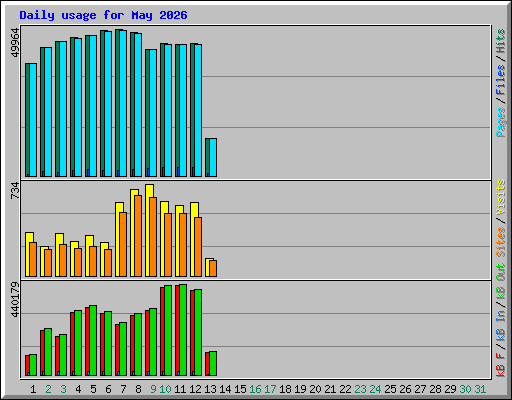Click day 20 on the x-axis
The height and width of the screenshot is (400, 512).
(x=315, y=389)
